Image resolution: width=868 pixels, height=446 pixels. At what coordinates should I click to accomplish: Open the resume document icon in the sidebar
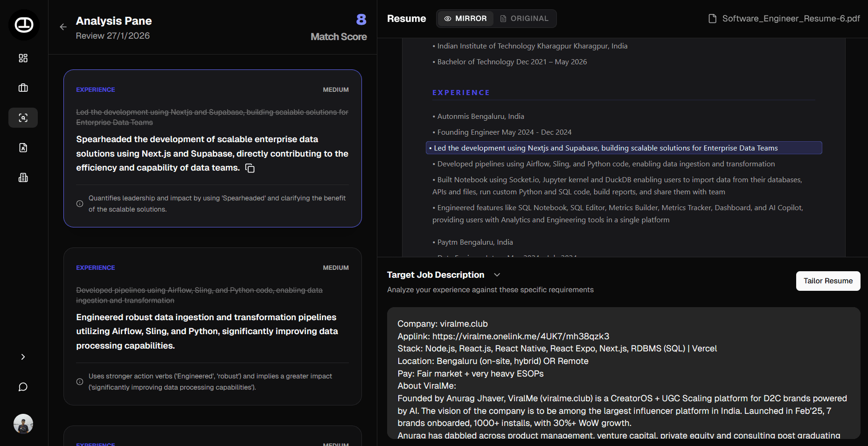pos(23,148)
